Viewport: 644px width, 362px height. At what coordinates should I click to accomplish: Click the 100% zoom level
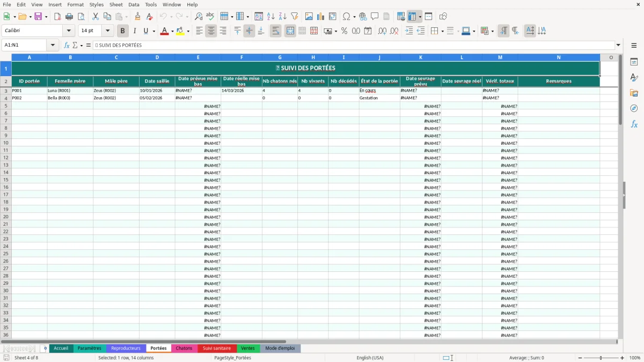click(x=634, y=358)
